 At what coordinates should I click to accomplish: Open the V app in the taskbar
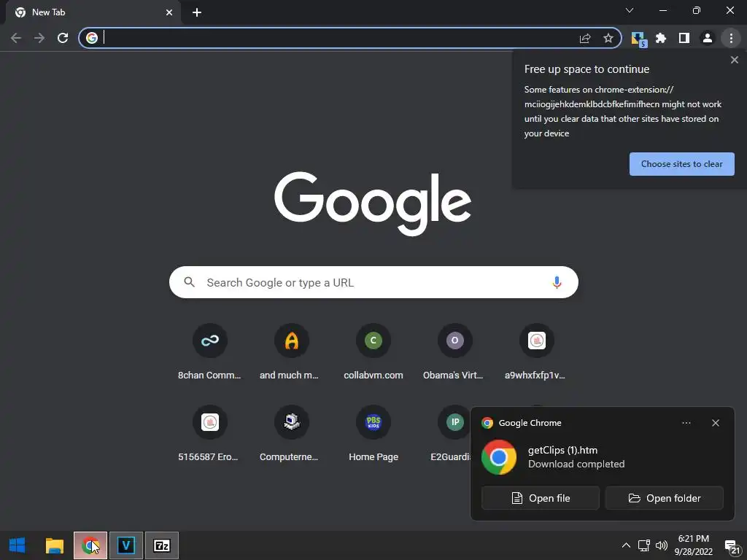click(126, 545)
